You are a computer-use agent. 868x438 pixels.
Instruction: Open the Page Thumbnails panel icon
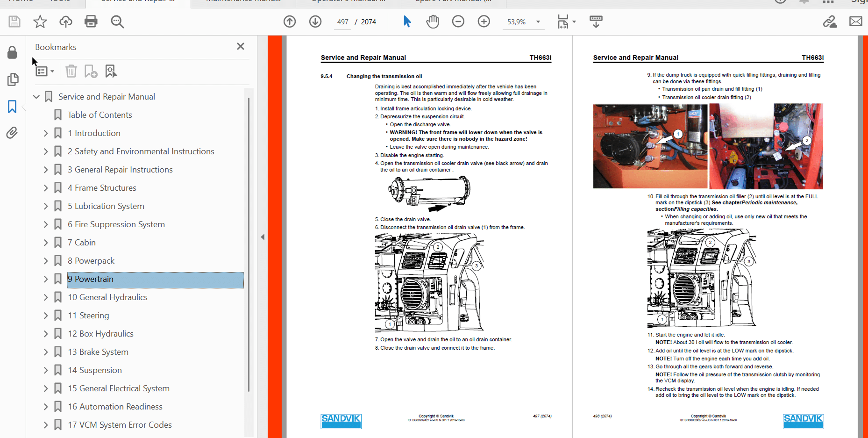coord(13,79)
